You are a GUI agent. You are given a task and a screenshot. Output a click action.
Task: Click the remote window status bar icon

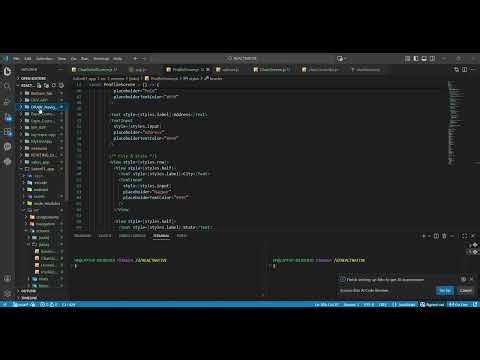(4, 304)
